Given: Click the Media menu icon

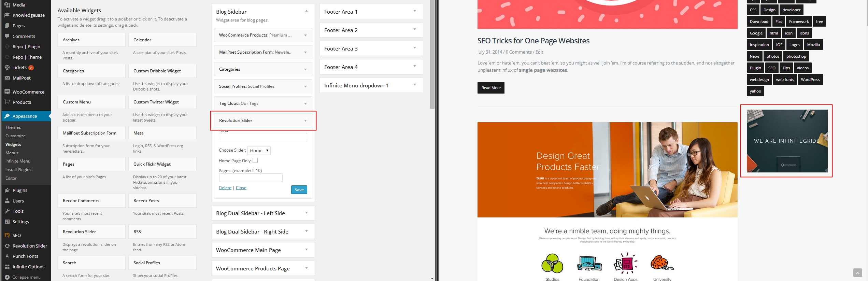Looking at the screenshot, I should coord(7,5).
